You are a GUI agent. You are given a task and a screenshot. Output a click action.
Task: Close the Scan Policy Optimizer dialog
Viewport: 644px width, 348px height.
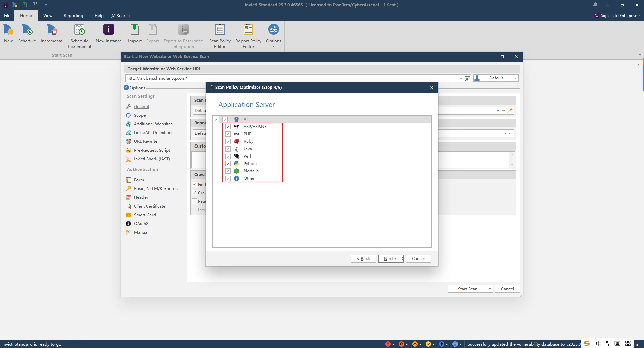(432, 88)
